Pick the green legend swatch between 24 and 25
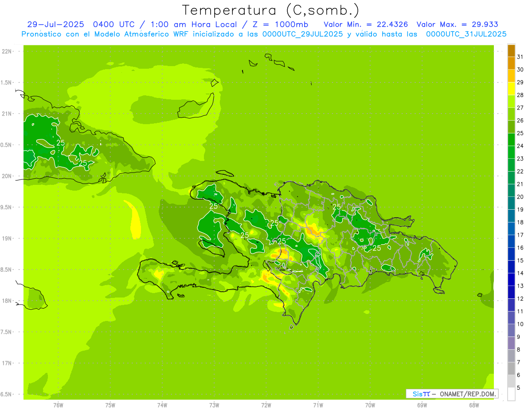The width and height of the screenshot is (532, 411). coord(511,140)
